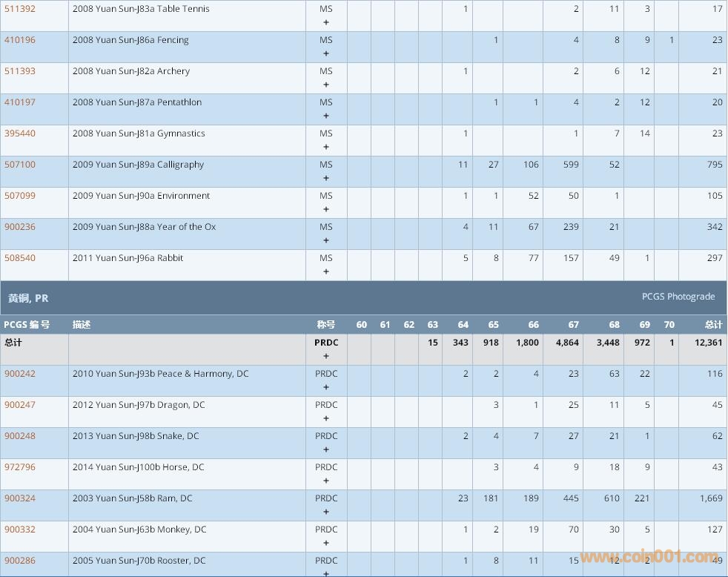The image size is (728, 577).
Task: Expand plus in the PRDC totals row
Action: [x=326, y=357]
